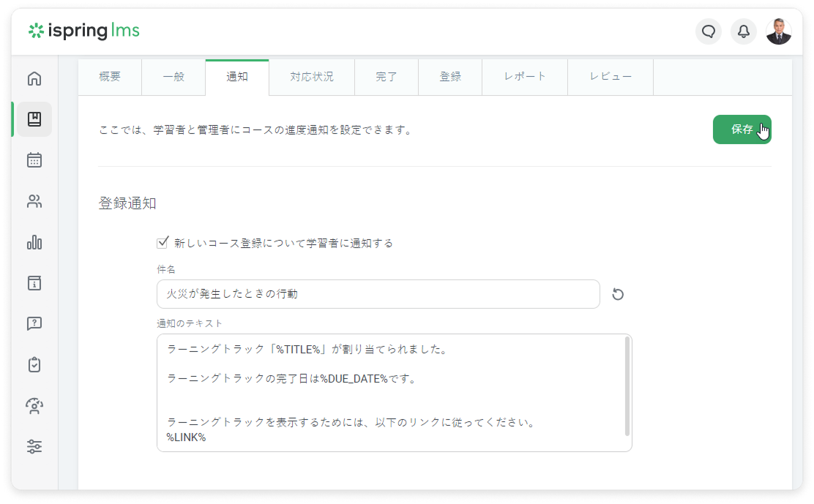Open the Reports bar chart icon
This screenshot has height=504, width=814.
click(34, 243)
